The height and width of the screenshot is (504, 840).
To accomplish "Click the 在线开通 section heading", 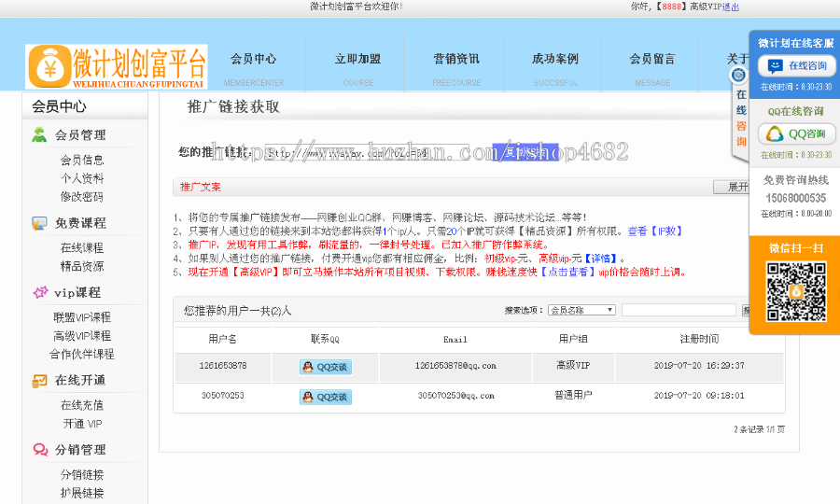I will [x=80, y=380].
